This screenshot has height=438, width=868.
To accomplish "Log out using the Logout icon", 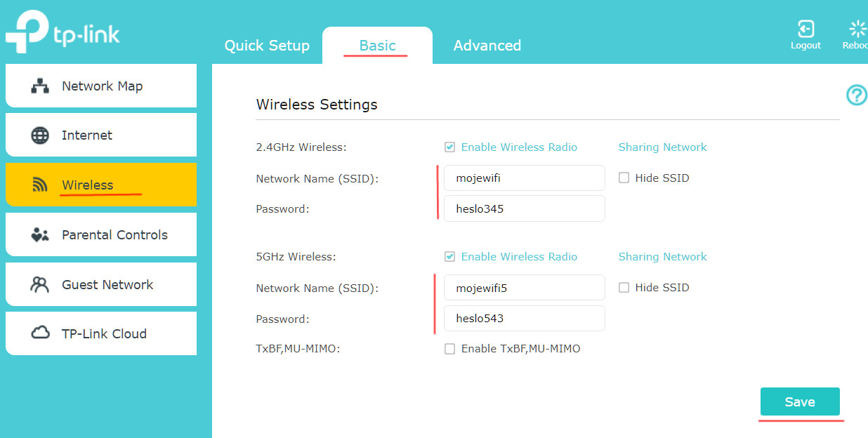I will click(805, 29).
